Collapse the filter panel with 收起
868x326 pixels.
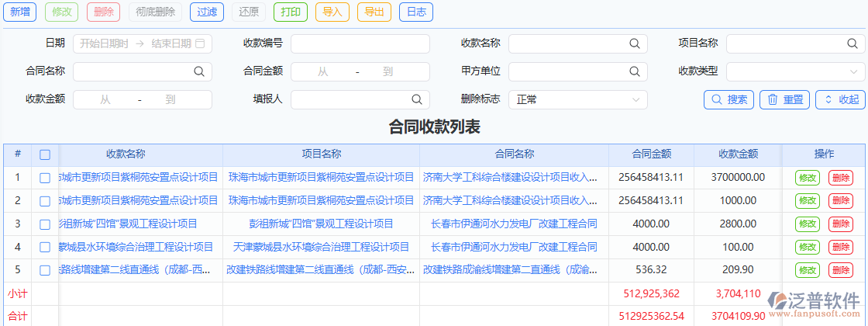tap(841, 100)
